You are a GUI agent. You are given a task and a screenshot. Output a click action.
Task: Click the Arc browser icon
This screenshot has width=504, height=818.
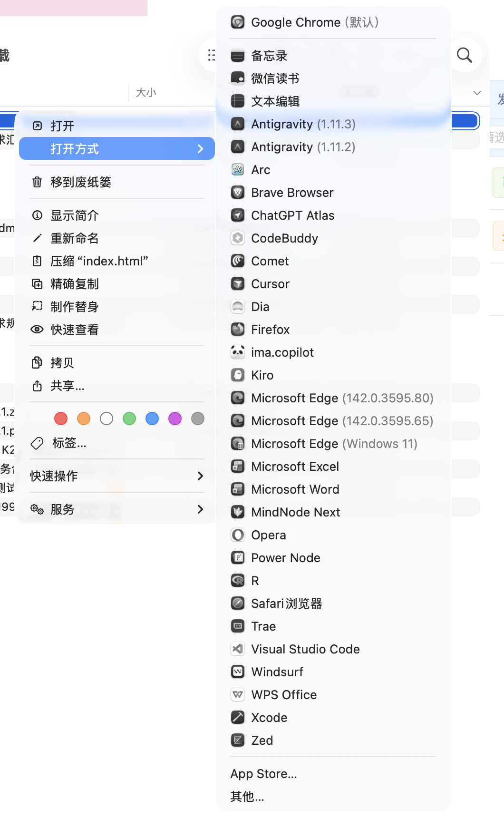pyautogui.click(x=238, y=169)
